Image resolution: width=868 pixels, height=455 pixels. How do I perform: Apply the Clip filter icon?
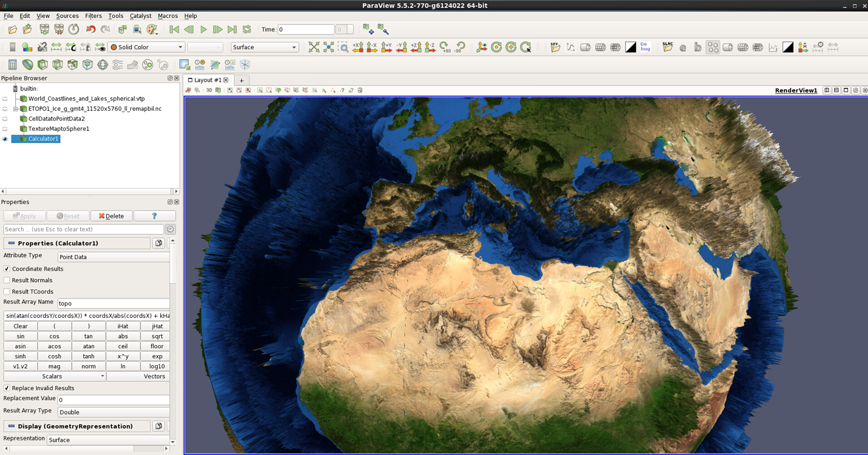(x=42, y=65)
